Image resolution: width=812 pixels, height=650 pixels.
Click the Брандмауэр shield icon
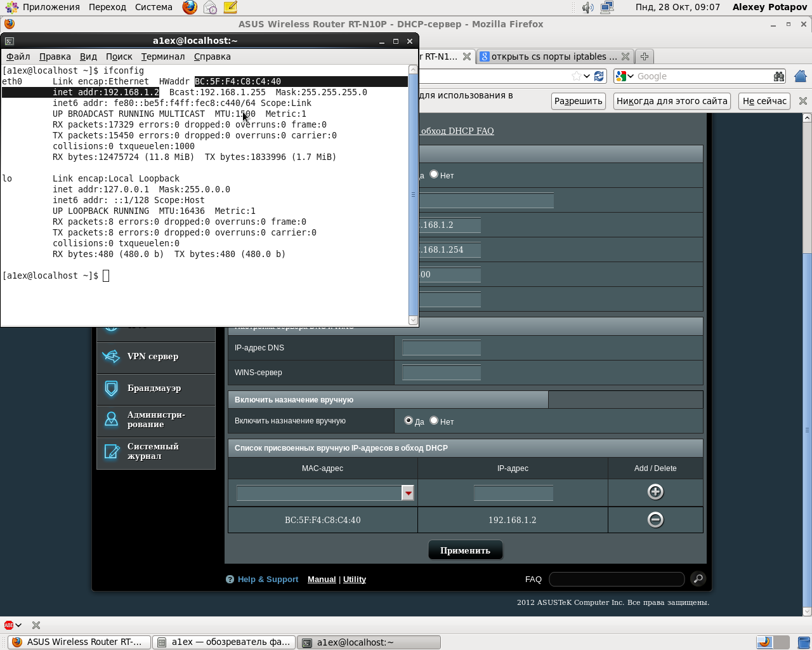pyautogui.click(x=111, y=388)
